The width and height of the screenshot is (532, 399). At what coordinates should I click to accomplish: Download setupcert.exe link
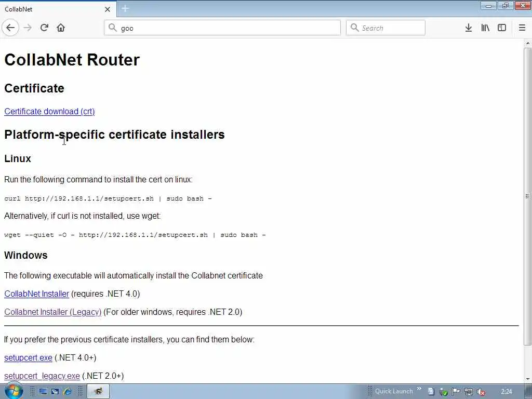point(28,357)
